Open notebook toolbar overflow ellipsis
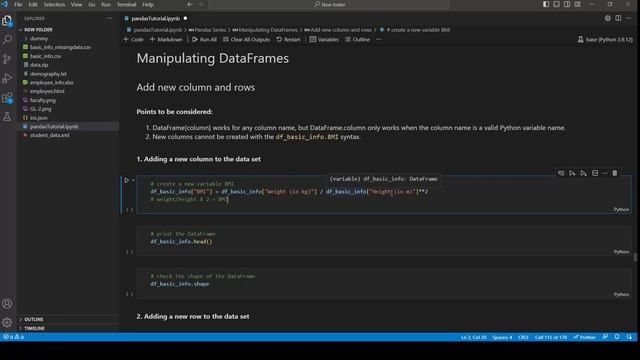The width and height of the screenshot is (640, 360). pos(379,40)
